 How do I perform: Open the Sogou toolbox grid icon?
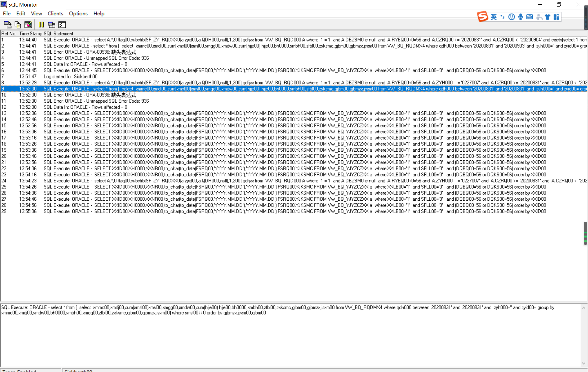pos(556,17)
